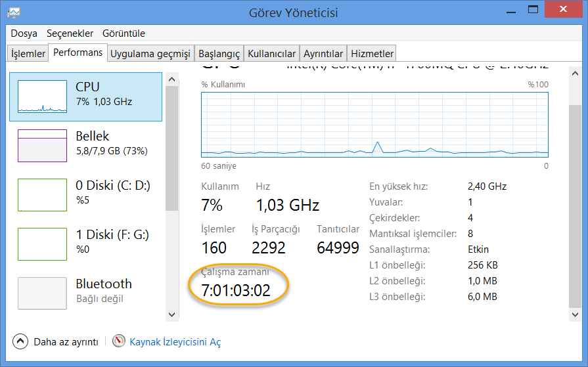Go to the Kullanıcılar tab
The image size is (588, 367).
click(x=271, y=54)
